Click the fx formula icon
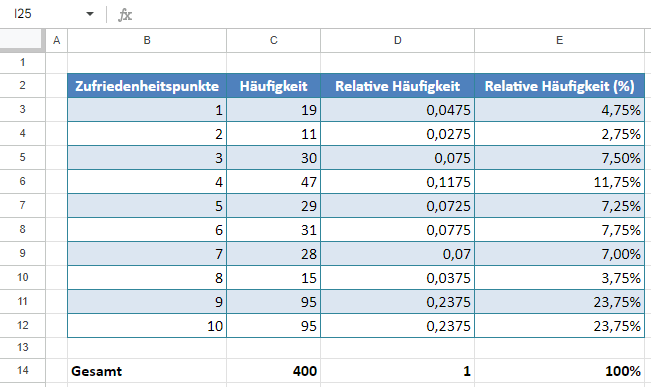The height and width of the screenshot is (387, 651). click(x=125, y=15)
